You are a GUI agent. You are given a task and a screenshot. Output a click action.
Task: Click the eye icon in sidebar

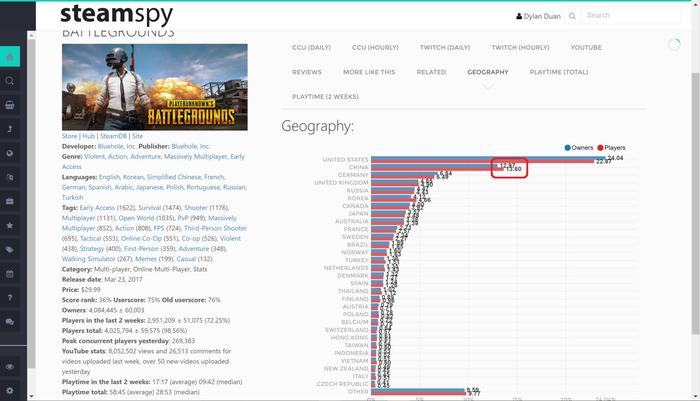click(x=10, y=366)
